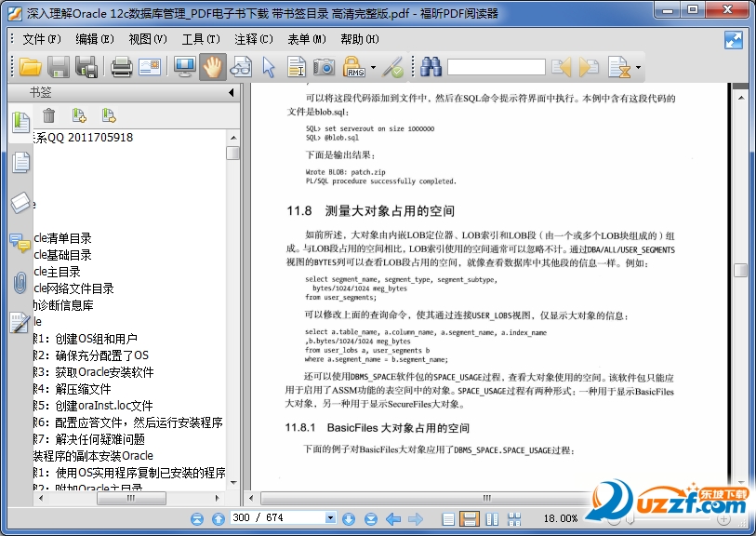The width and height of the screenshot is (756, 536).
Task: Collapse the bookmark panel with the arrow button
Action: point(230,92)
